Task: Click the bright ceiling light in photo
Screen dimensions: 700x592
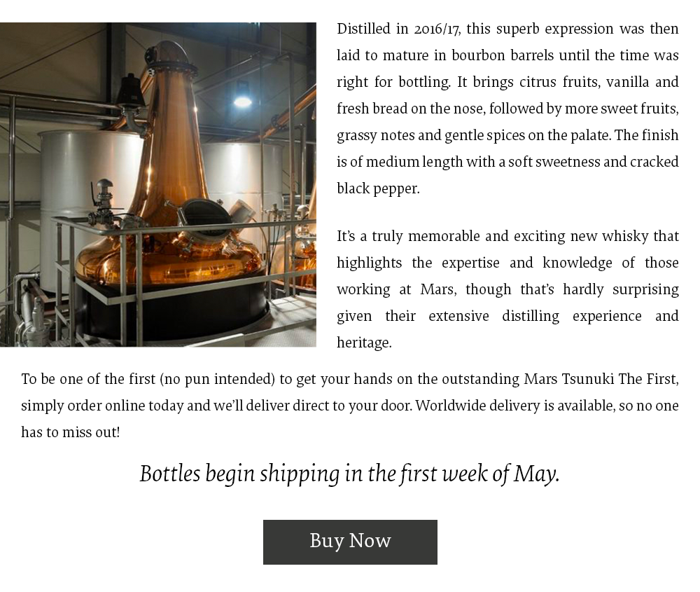Action: pos(242,102)
